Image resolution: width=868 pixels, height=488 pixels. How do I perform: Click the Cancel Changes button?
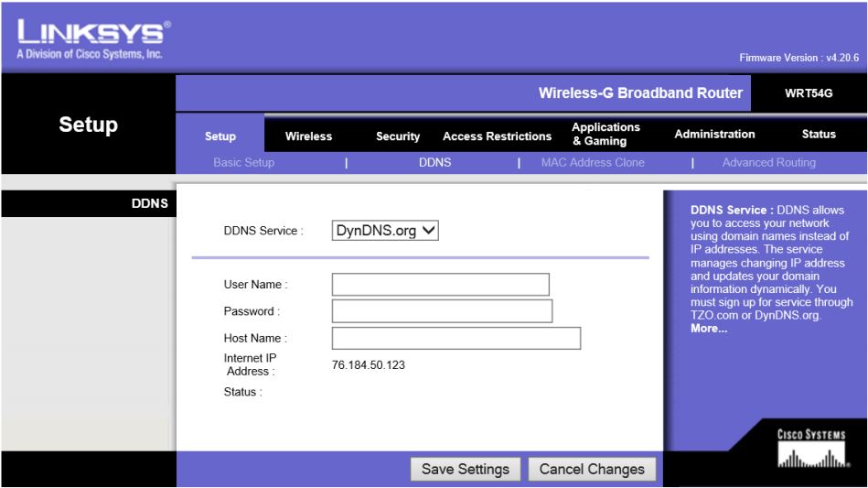tap(592, 469)
